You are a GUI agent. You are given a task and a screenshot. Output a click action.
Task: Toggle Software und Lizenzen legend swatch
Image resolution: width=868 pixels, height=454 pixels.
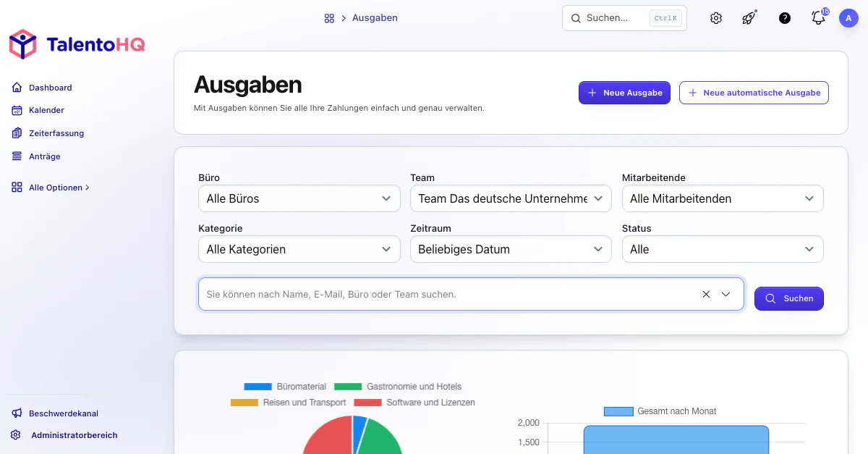coord(367,403)
